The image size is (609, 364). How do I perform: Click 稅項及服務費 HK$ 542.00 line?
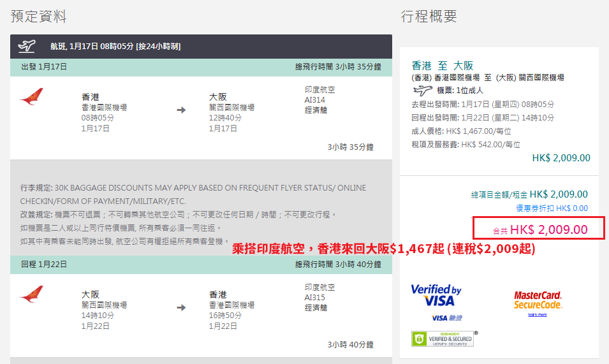466,144
